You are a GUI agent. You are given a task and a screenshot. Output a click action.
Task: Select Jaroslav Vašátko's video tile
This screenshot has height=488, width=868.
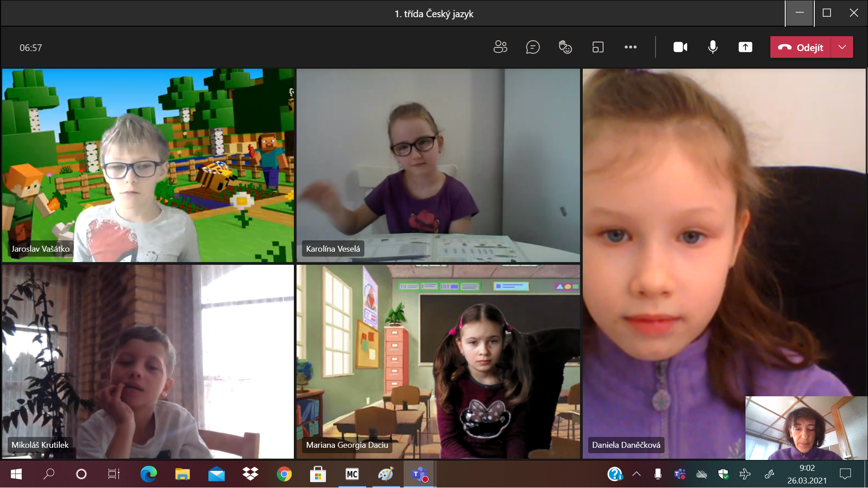(148, 165)
